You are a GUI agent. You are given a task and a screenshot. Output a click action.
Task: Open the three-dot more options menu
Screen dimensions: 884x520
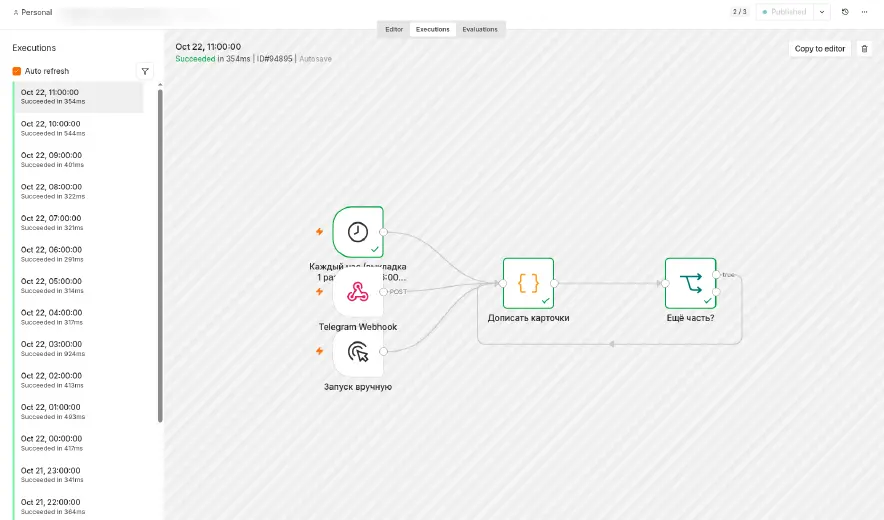864,12
